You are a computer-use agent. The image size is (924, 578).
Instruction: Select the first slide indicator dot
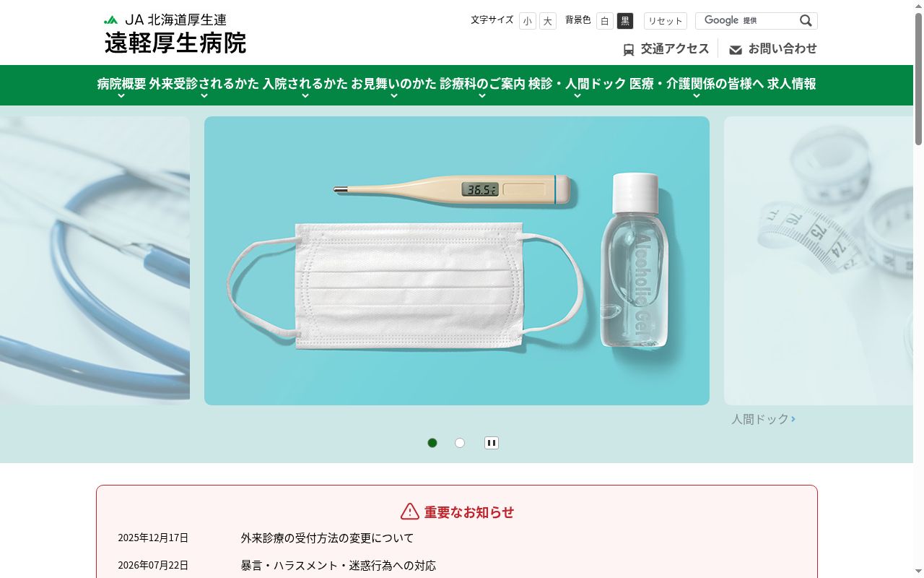tap(432, 443)
